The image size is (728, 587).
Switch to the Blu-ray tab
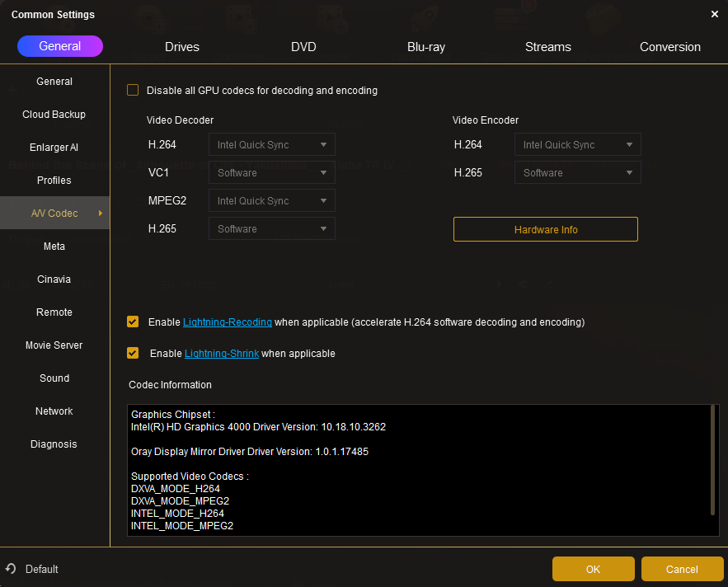coord(426,47)
